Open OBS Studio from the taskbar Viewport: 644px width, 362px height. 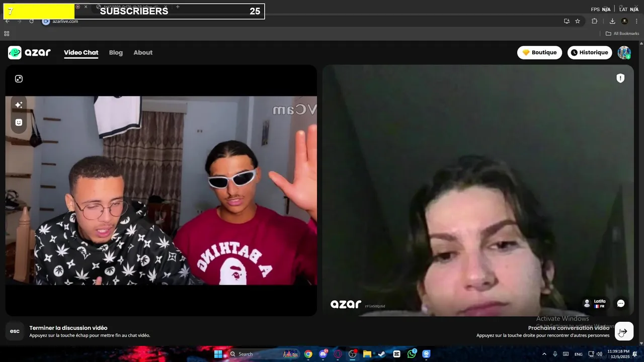tap(352, 354)
